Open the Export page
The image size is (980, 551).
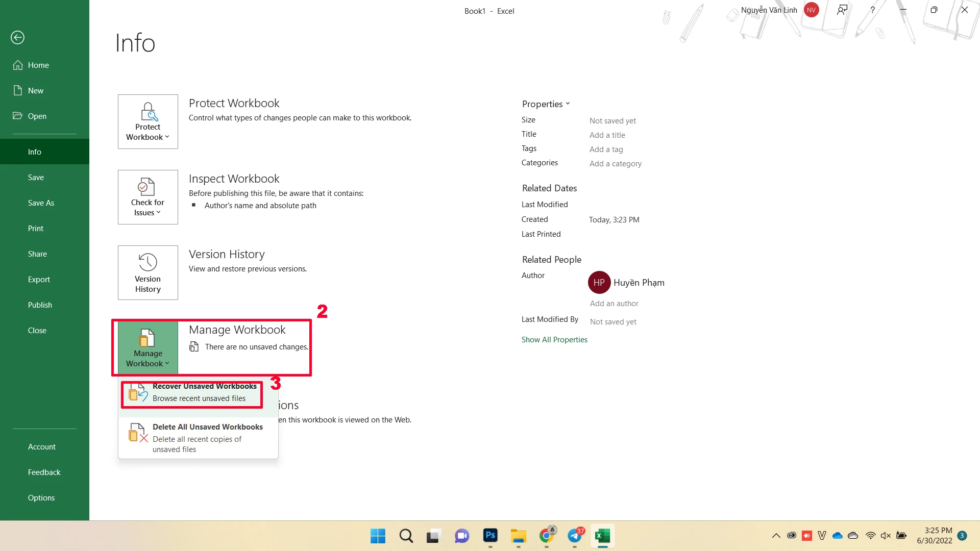[x=44, y=279]
